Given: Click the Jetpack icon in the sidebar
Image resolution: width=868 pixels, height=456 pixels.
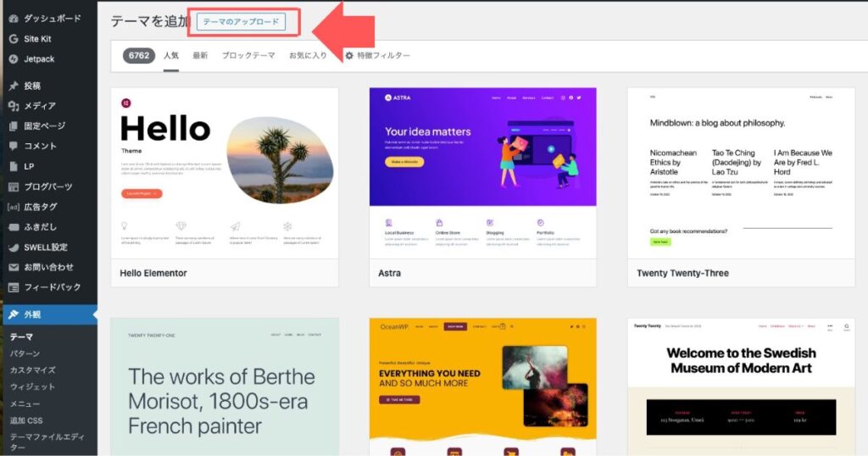Looking at the screenshot, I should click(x=14, y=58).
